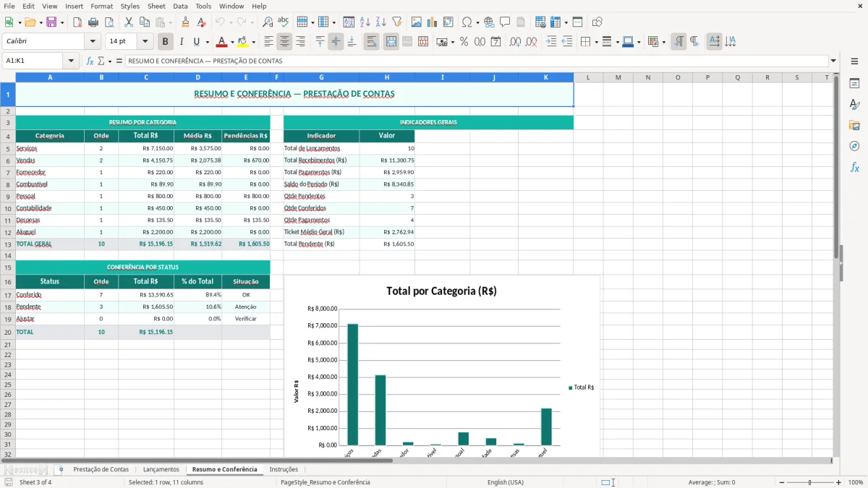This screenshot has height=488, width=868.
Task: Open sidebar Navigator deck
Action: (854, 146)
